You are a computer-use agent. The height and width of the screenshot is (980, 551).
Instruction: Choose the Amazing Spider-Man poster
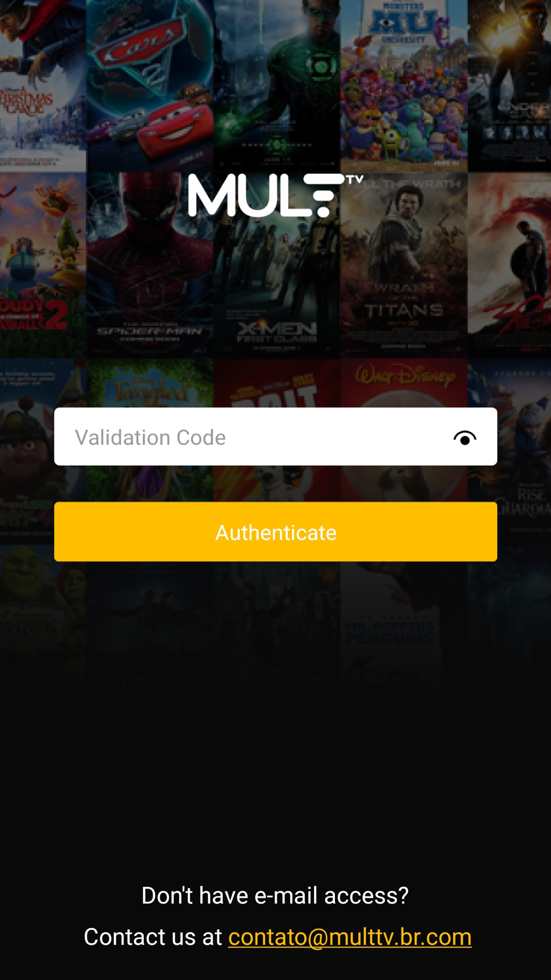(x=150, y=263)
